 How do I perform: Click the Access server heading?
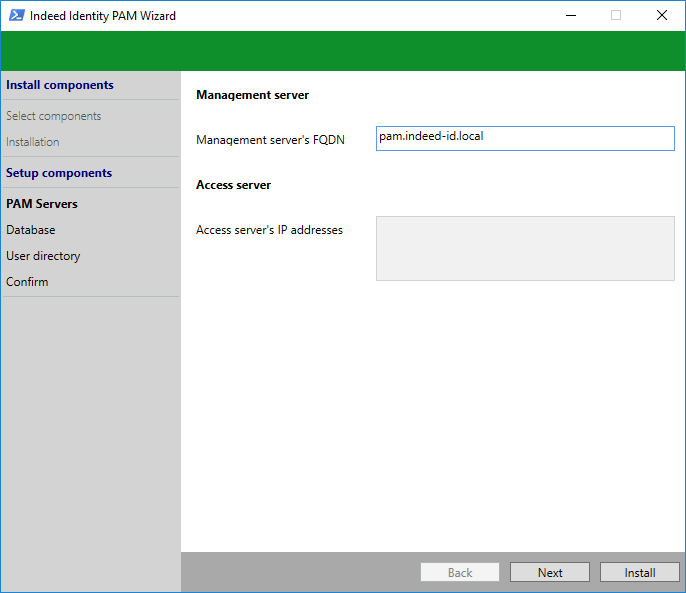coord(233,185)
